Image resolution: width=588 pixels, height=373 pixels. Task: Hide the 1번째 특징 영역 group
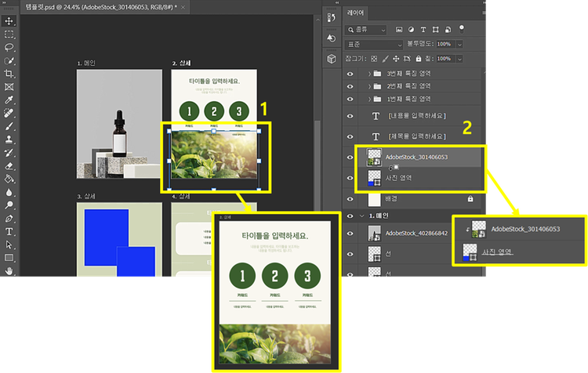350,100
